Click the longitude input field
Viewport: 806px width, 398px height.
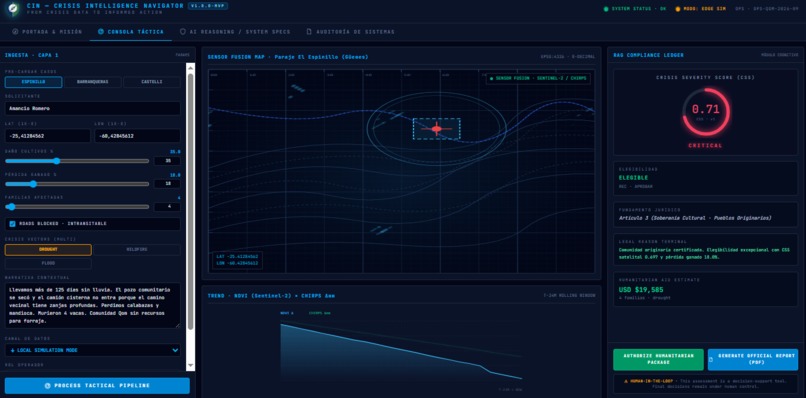pos(137,136)
